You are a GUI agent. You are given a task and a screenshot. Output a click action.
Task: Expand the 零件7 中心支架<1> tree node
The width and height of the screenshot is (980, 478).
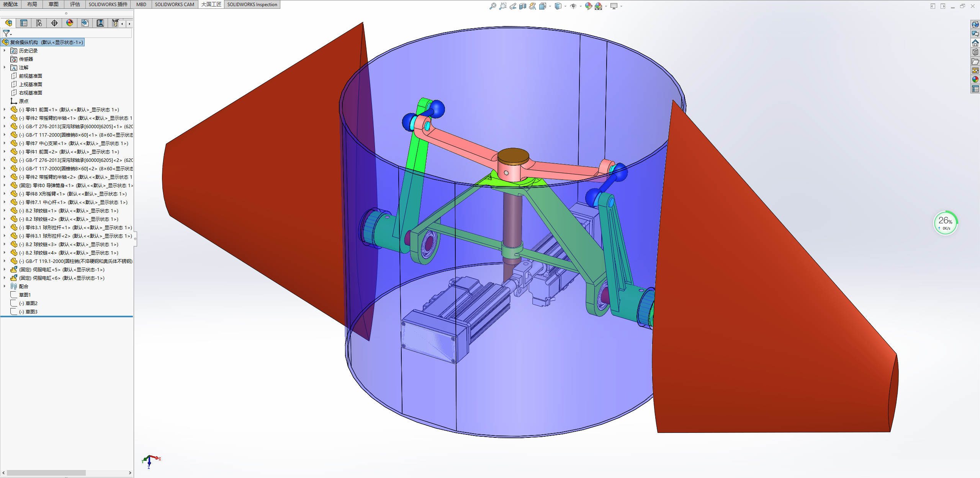[x=5, y=143]
